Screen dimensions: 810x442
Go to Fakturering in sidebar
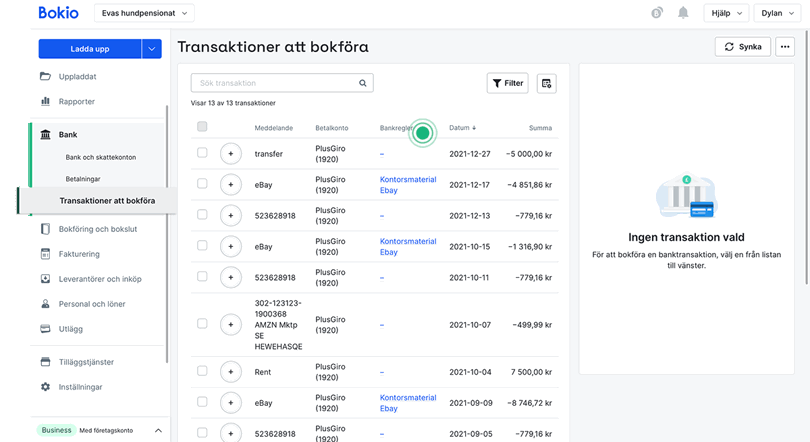79,254
